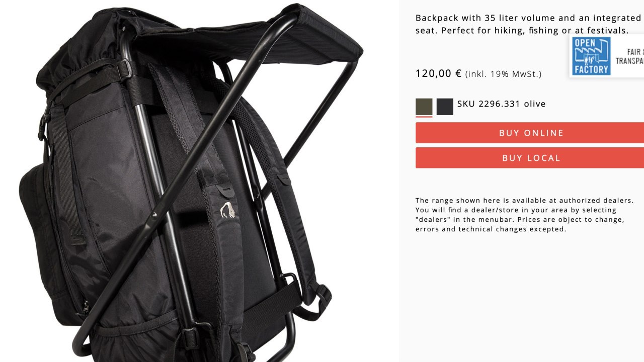The width and height of the screenshot is (644, 362).
Task: Choose the black color swatch
Action: [x=445, y=107]
